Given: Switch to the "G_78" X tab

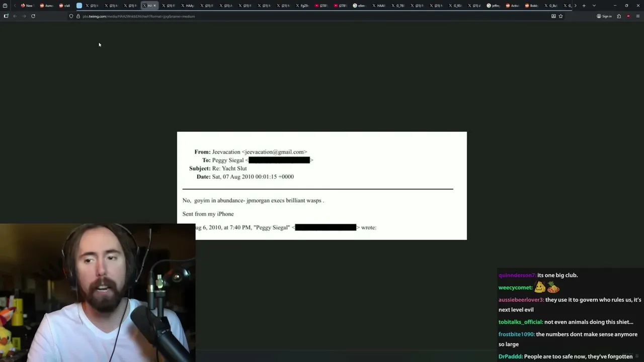Looking at the screenshot, I should 397,6.
